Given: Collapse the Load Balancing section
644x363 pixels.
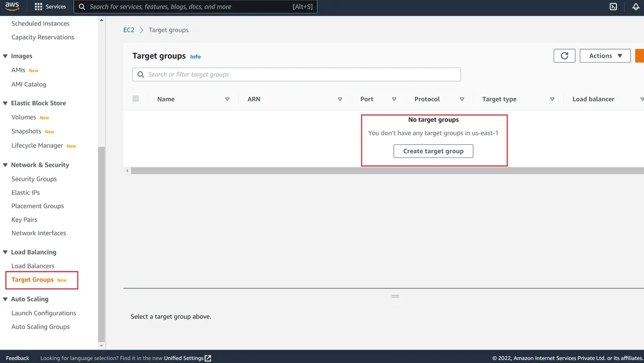Looking at the screenshot, I should 6,252.
